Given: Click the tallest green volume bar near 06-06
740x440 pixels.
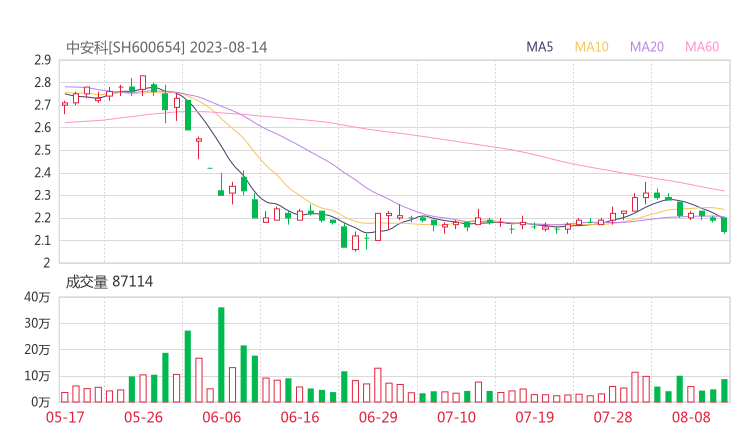Looking at the screenshot, I should coord(221,355).
